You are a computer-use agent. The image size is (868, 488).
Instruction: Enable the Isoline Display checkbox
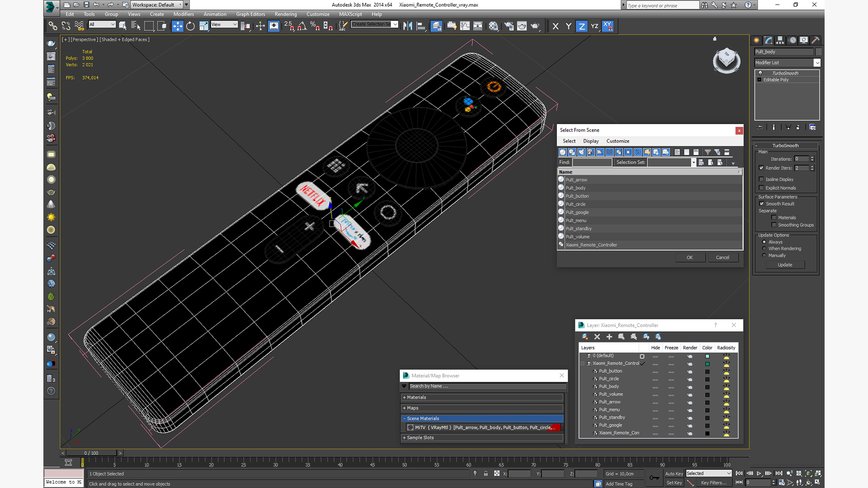761,179
